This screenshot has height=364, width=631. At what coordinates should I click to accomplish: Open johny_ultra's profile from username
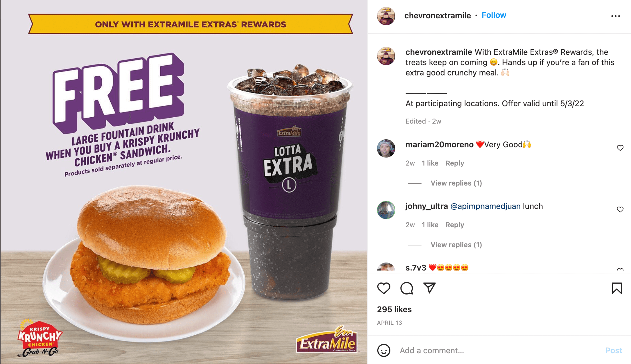click(427, 206)
